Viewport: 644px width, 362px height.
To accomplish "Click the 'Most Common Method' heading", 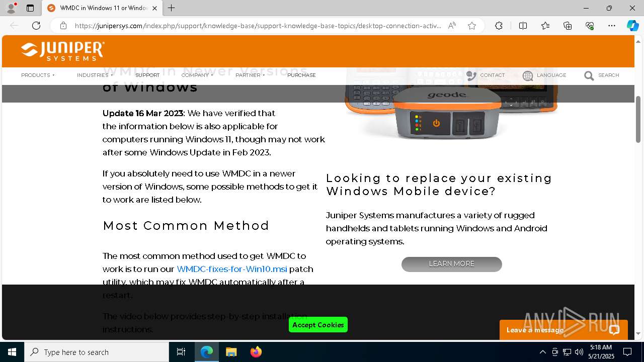I will coord(186,225).
